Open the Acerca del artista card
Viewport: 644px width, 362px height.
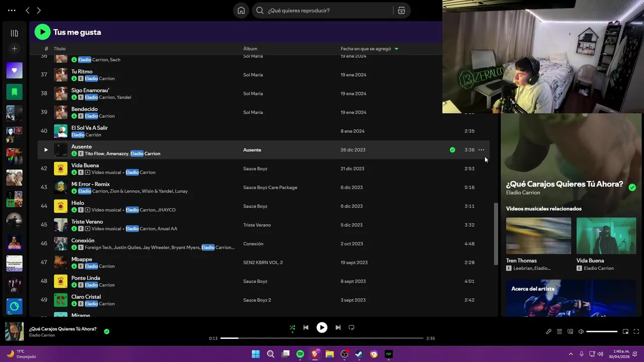571,298
